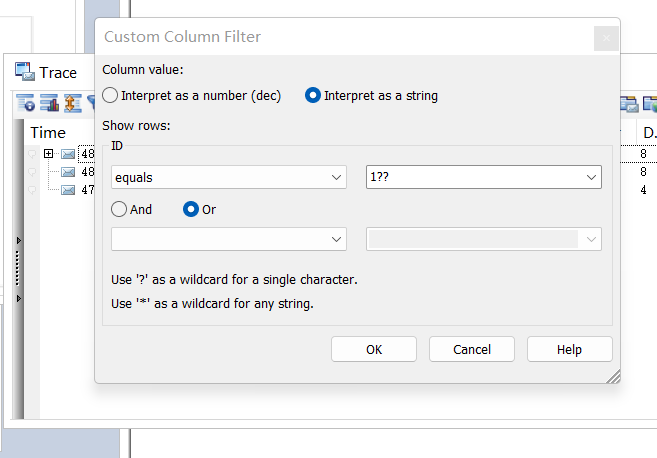Select Interpret as a number (dec)

pyautogui.click(x=110, y=96)
